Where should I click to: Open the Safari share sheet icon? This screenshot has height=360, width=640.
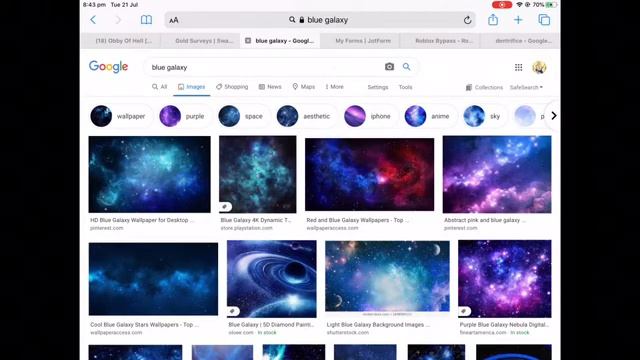point(493,19)
